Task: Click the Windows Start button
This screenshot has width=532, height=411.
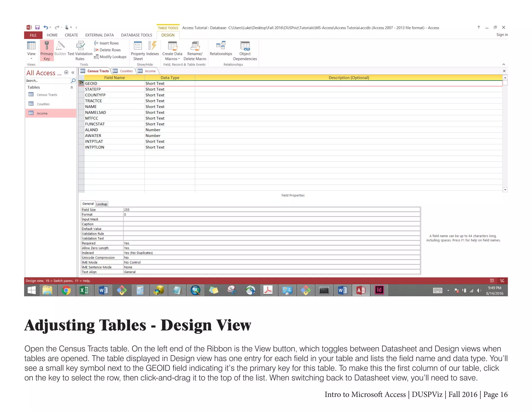Action: coord(31,290)
